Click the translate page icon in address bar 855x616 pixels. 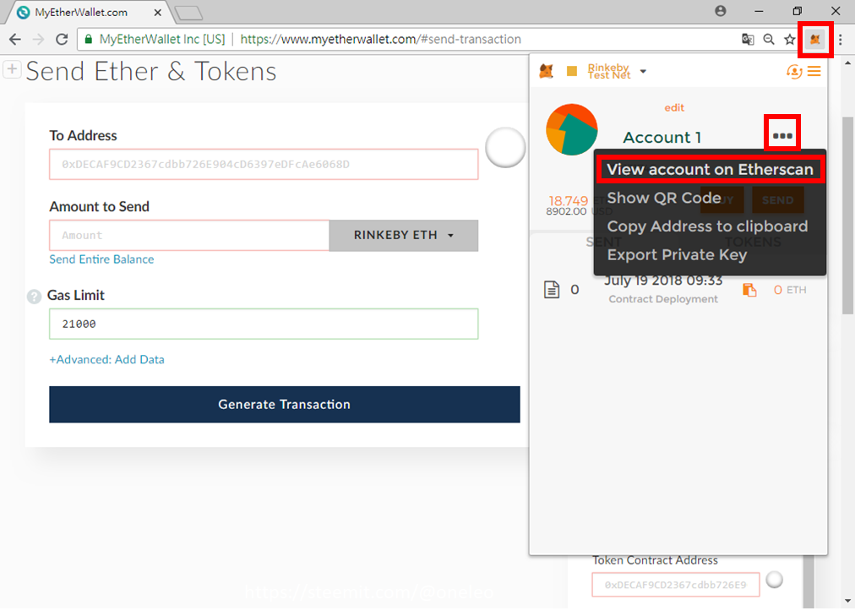(748, 39)
